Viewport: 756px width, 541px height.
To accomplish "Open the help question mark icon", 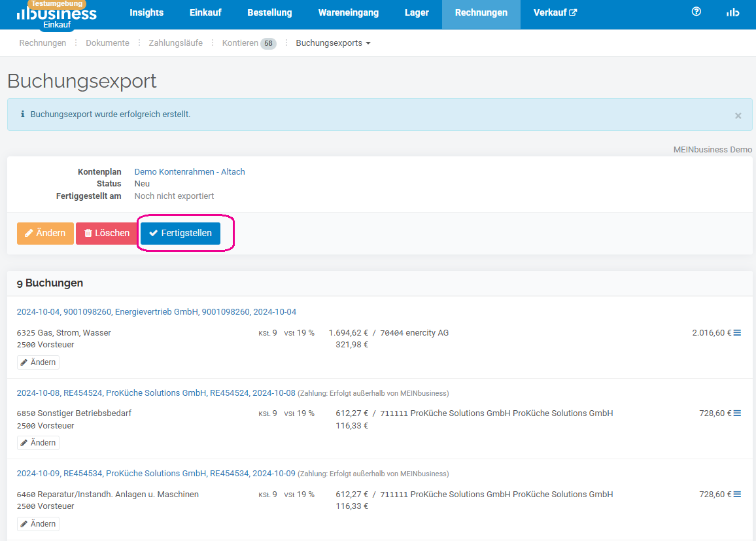I will pos(696,12).
